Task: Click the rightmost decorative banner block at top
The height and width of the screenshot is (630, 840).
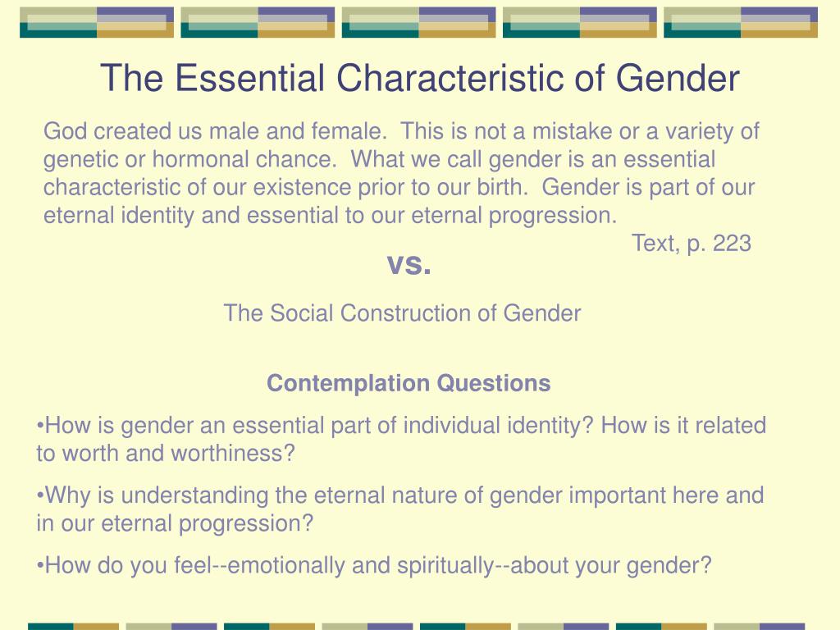Action: pos(741,22)
